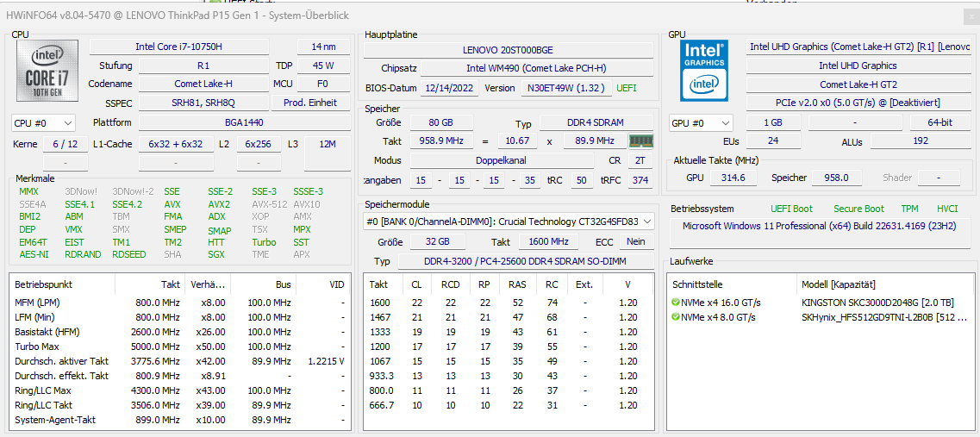Click the Intel Core i7-10750H name field
The width and height of the screenshot is (980, 437).
pyautogui.click(x=178, y=47)
